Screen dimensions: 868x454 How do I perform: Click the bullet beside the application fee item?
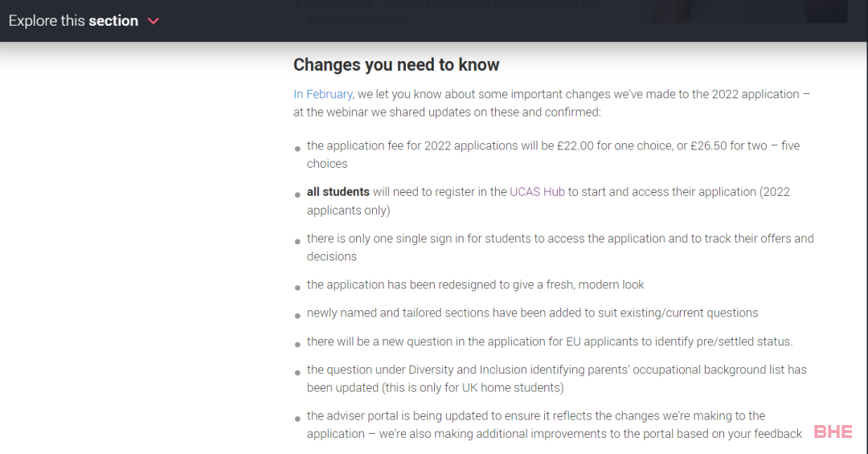(297, 149)
